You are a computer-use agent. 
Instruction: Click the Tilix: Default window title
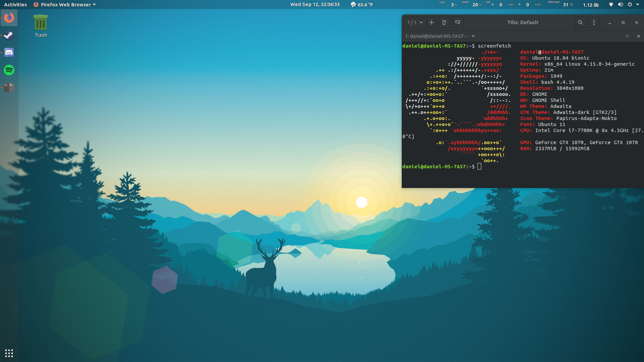[x=523, y=22]
